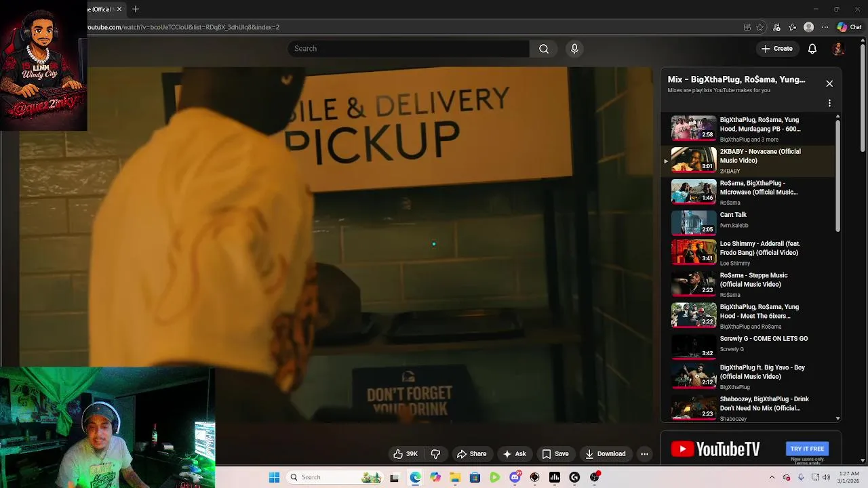Open the Windows Start menu
868x488 pixels.
tap(274, 477)
